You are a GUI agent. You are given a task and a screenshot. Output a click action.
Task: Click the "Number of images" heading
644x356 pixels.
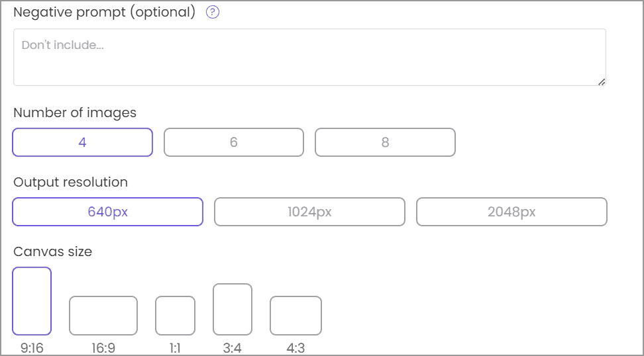(x=75, y=112)
